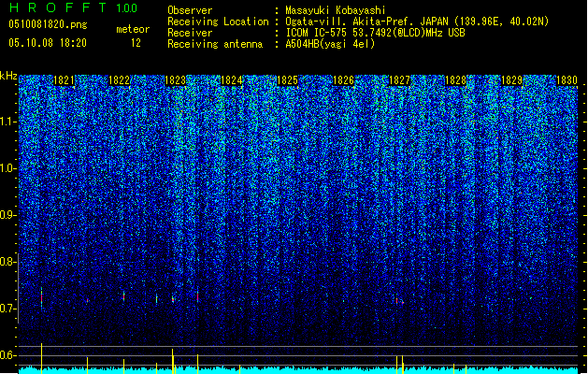Click the 1.1 kHz axis label
The height and width of the screenshot is (374, 588).
point(8,122)
